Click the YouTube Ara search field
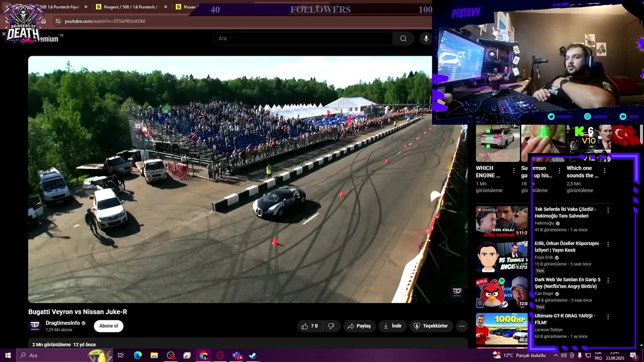Screen dimensions: 644x362 (x=303, y=39)
